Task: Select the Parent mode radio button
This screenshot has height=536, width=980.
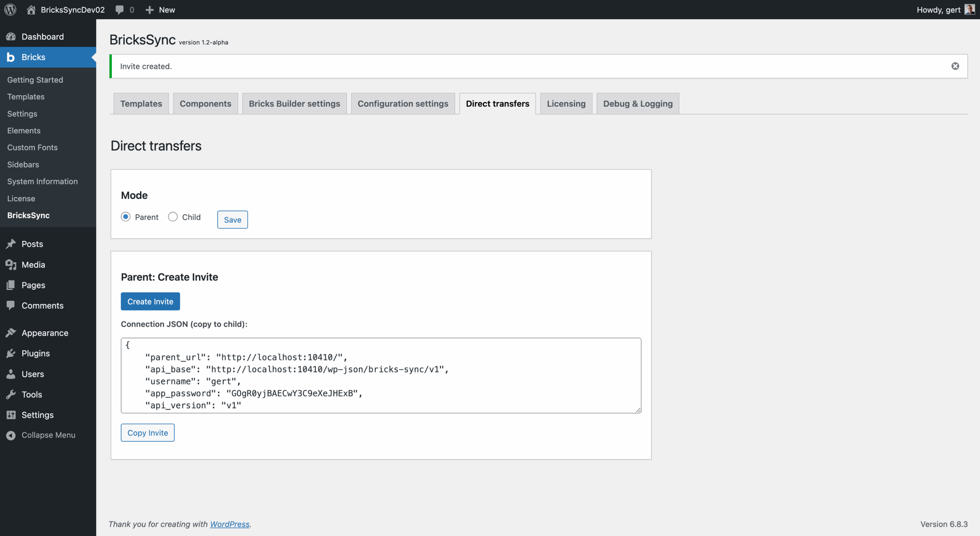Action: (126, 217)
